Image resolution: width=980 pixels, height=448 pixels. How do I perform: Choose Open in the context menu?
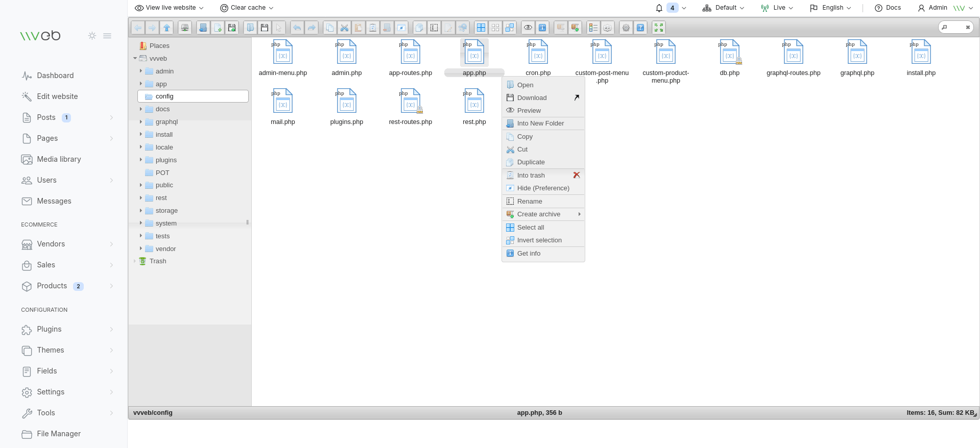(x=543, y=85)
